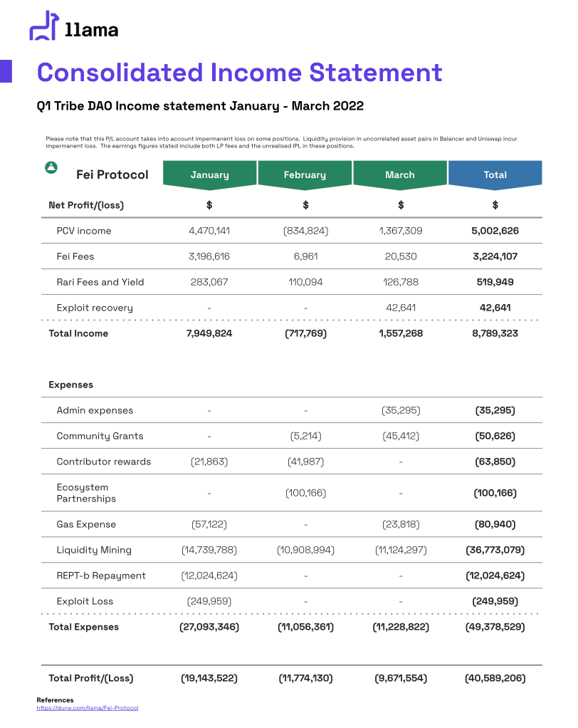The height and width of the screenshot is (728, 578).
Task: Click March Fei Fees value 20,530
Action: pyautogui.click(x=401, y=256)
